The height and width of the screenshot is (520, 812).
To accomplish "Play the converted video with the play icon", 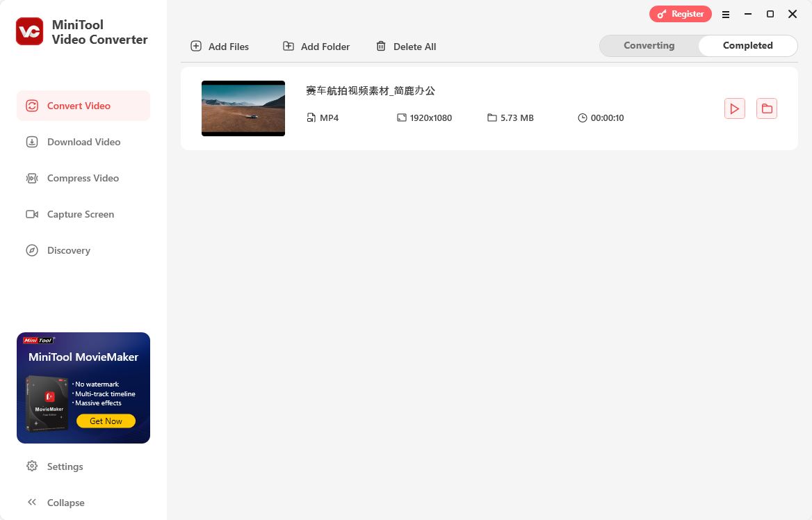I will (734, 108).
